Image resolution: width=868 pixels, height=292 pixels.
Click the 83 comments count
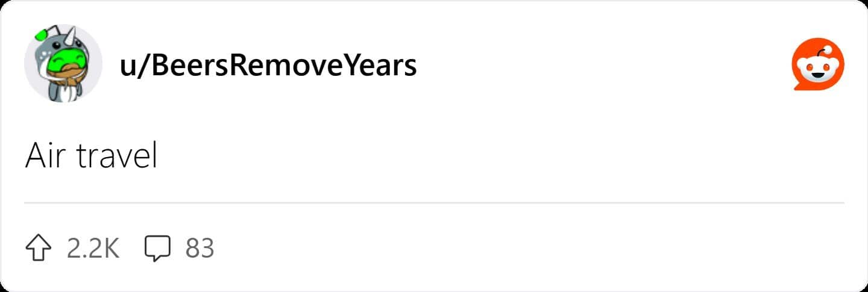click(200, 249)
